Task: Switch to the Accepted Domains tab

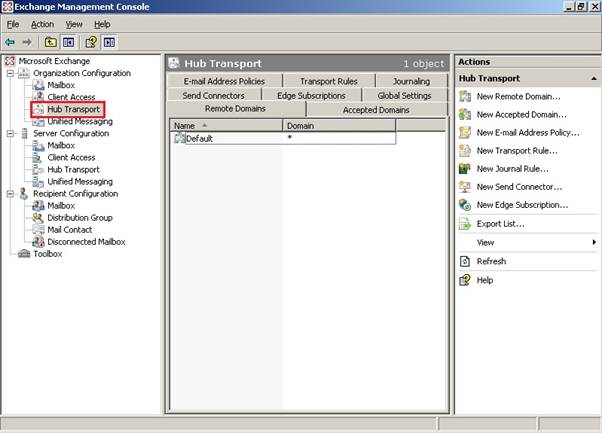Action: coord(376,110)
